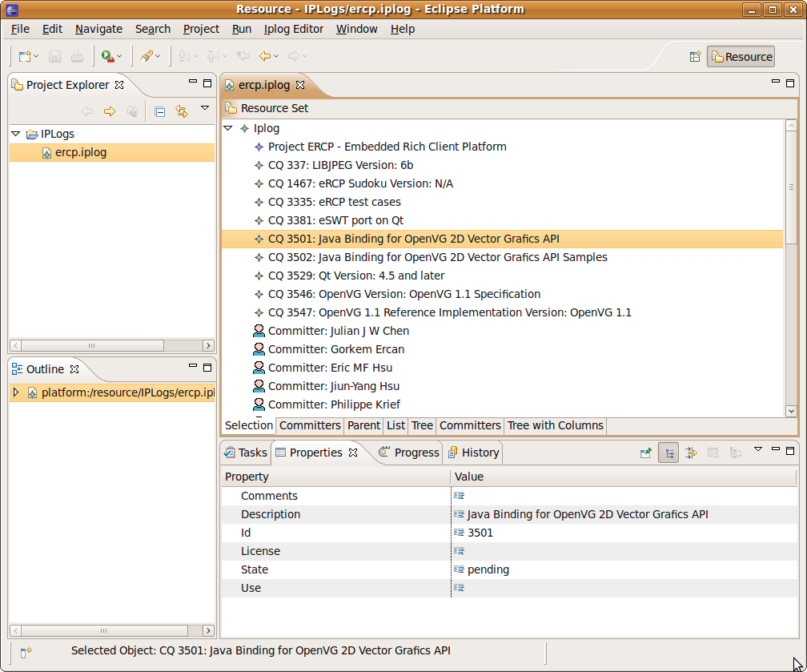Switch to the Resource perspective

point(741,57)
